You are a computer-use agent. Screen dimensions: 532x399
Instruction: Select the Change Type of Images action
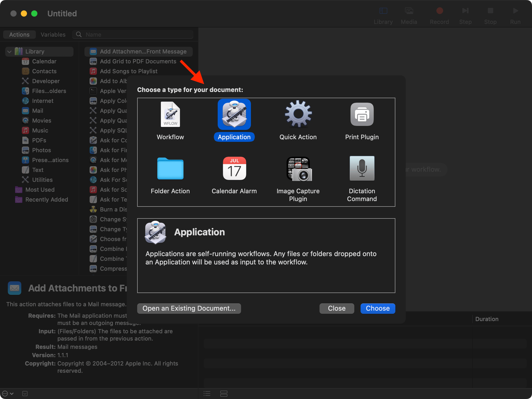pyautogui.click(x=108, y=229)
